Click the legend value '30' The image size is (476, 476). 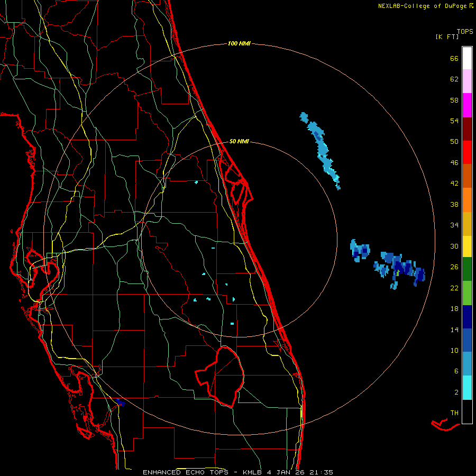[454, 246]
